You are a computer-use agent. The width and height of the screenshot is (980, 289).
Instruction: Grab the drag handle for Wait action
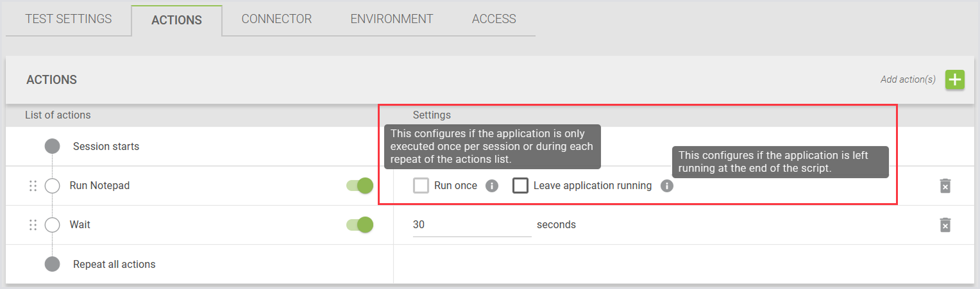33,225
